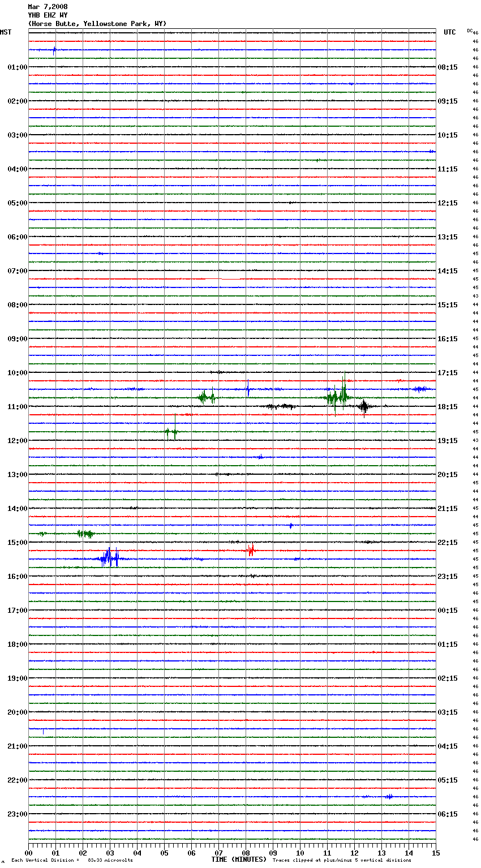Select the '11:00' MST row label
This screenshot has width=481, height=868.
tap(18, 407)
